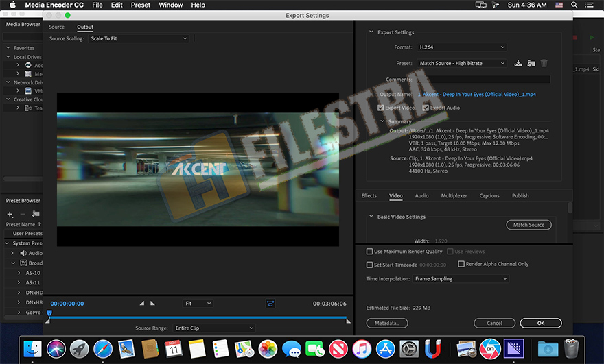
Task: Open the Publish tab
Action: [x=520, y=195]
